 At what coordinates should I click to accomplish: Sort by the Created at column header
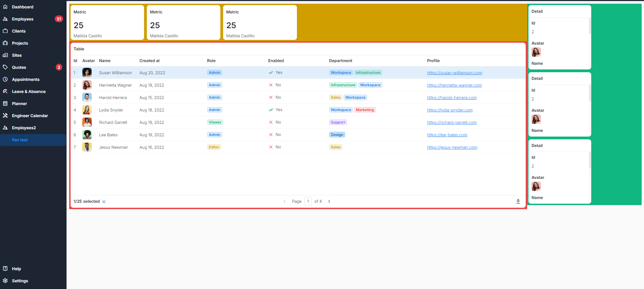point(149,61)
